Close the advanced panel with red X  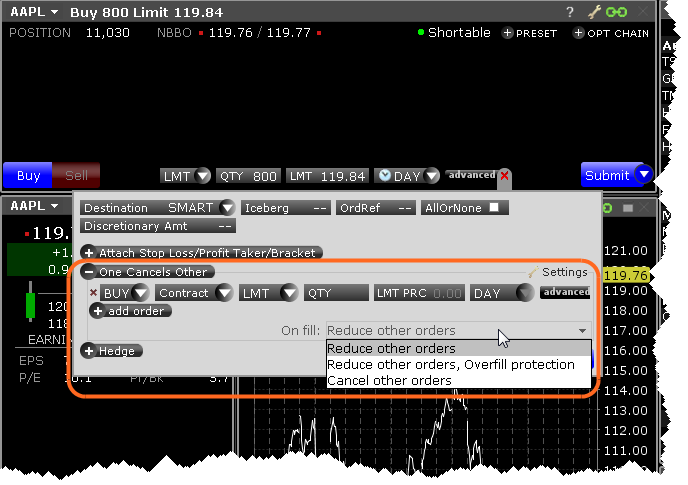(504, 175)
